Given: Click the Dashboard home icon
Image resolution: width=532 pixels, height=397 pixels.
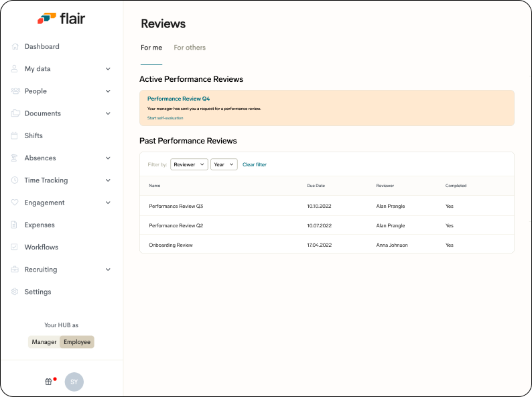Looking at the screenshot, I should (x=15, y=46).
